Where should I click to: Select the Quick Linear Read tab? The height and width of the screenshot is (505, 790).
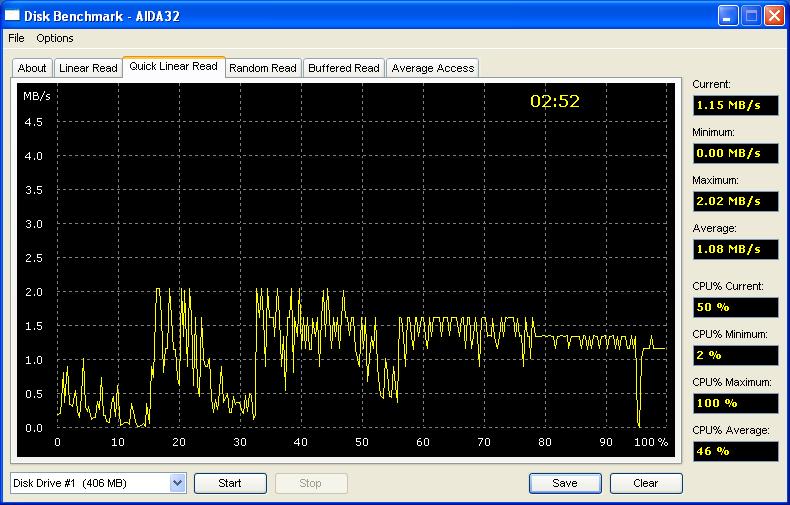(173, 67)
